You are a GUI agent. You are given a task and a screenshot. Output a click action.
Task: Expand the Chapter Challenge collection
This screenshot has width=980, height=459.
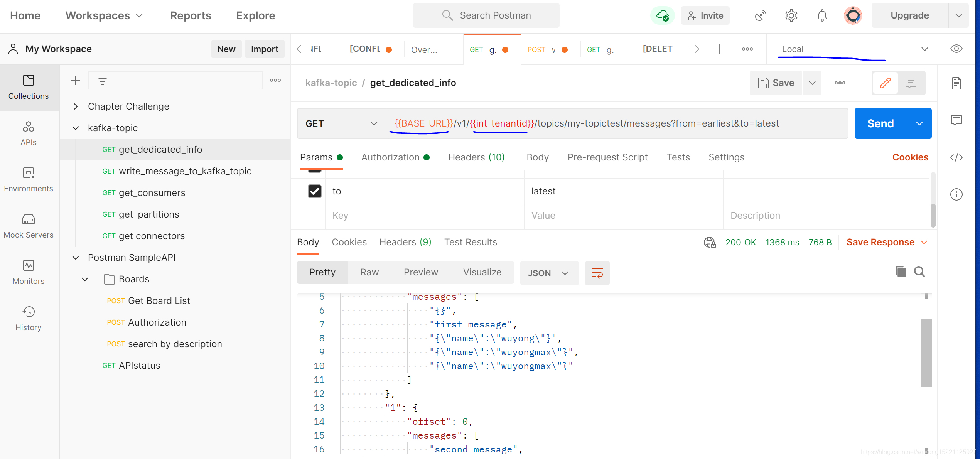click(76, 106)
